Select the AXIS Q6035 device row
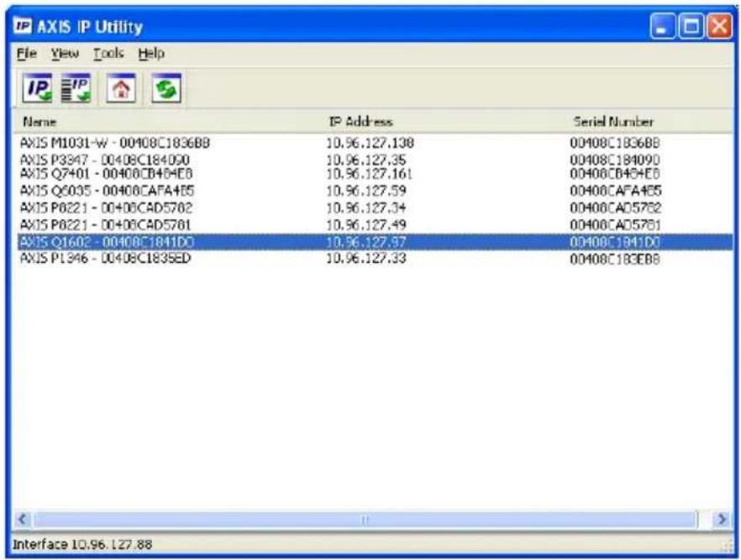 [x=375, y=191]
